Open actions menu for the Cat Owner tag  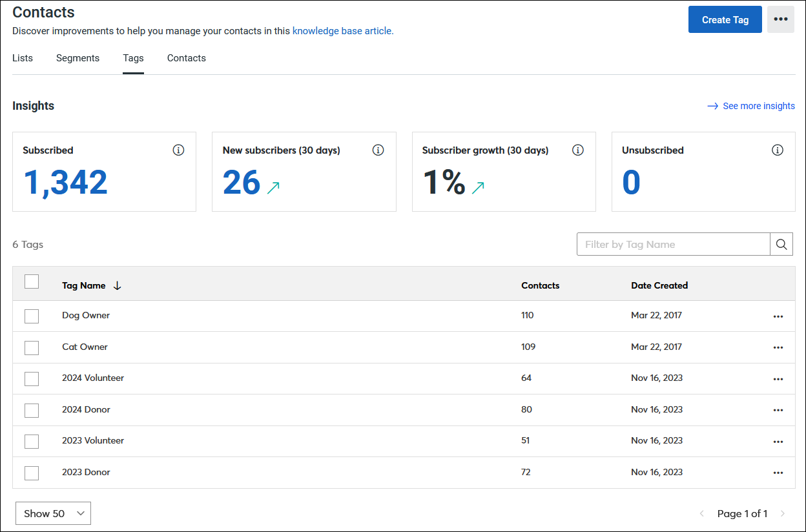[778, 347]
